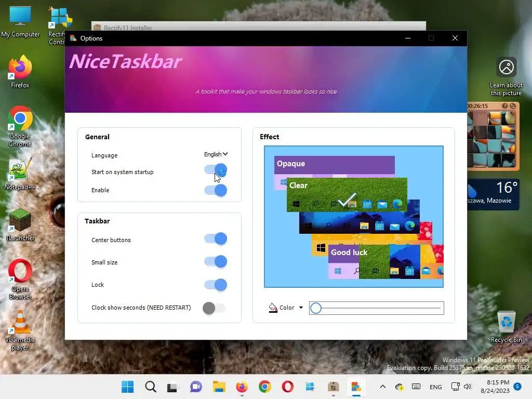Image resolution: width=532 pixels, height=399 pixels.
Task: Click the NiceTaskbar taskbar icon
Action: (x=356, y=387)
